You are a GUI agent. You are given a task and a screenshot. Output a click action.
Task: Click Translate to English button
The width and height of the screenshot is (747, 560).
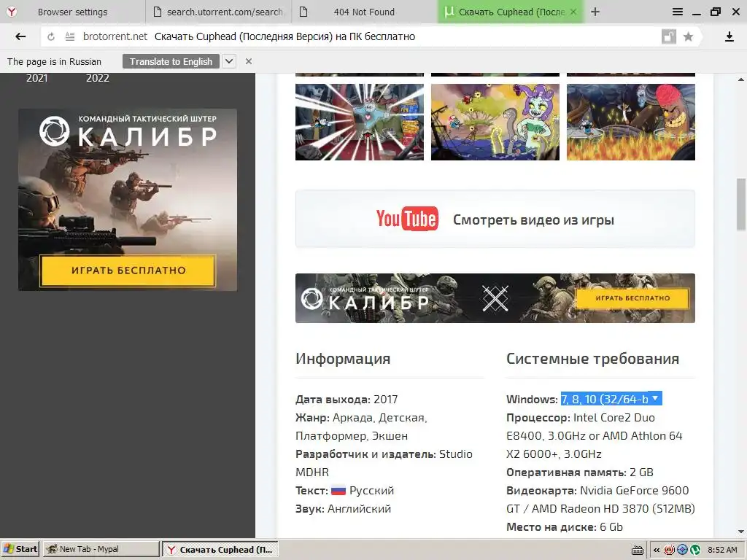click(171, 61)
